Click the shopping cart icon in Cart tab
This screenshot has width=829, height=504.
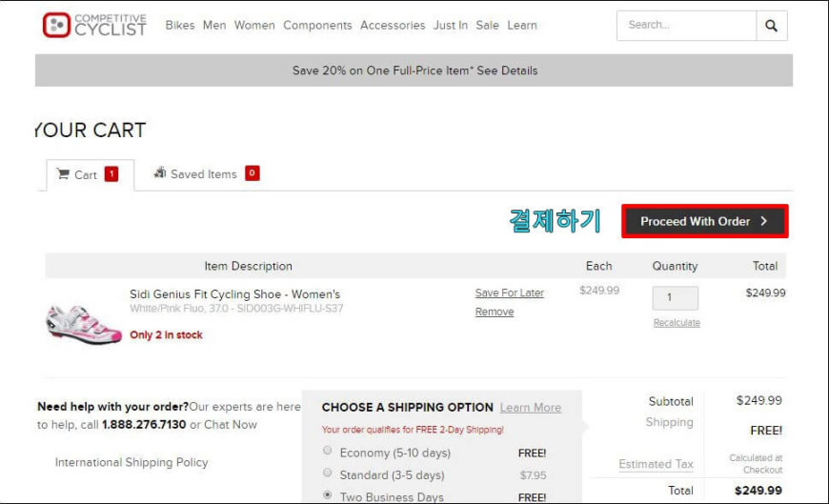pyautogui.click(x=63, y=174)
